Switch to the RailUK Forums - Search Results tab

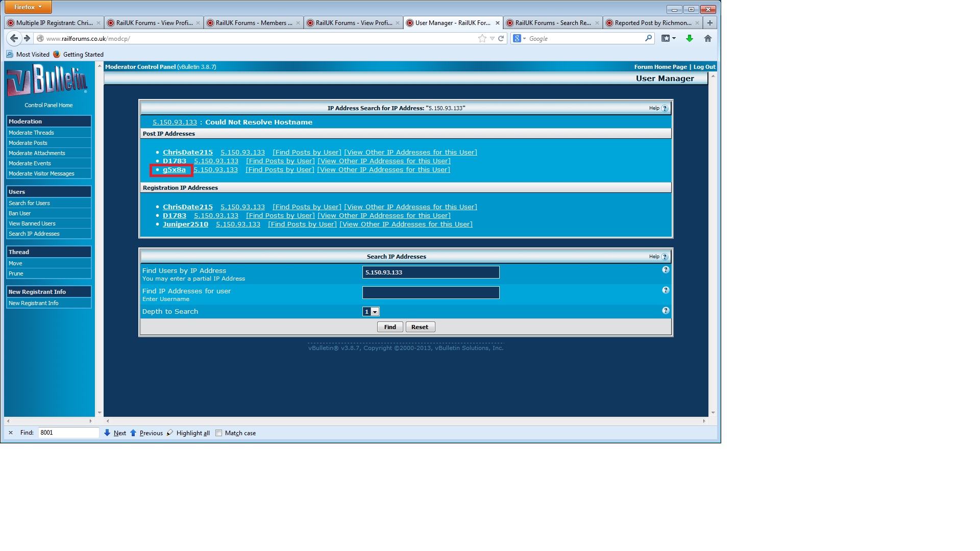[x=553, y=23]
